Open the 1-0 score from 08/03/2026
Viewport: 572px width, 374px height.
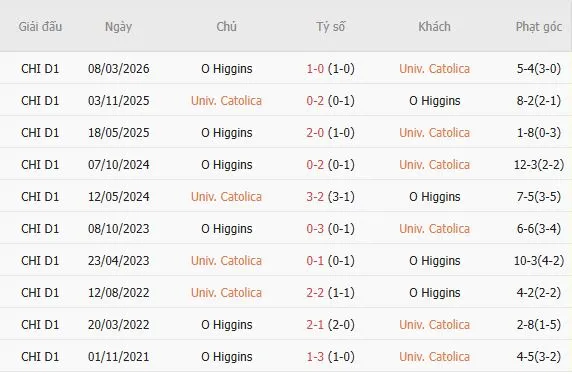pos(315,69)
